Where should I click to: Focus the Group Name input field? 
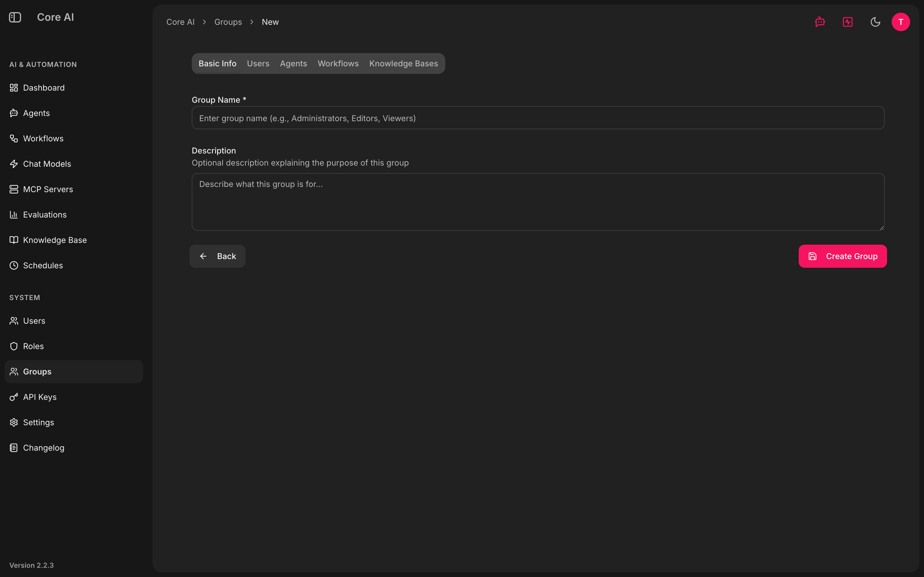(538, 118)
